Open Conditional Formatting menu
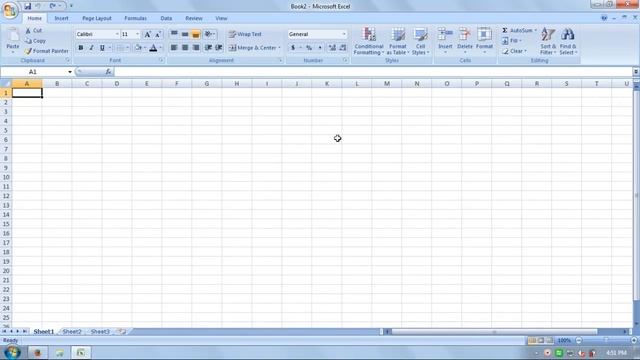The height and width of the screenshot is (360, 640). click(x=369, y=41)
